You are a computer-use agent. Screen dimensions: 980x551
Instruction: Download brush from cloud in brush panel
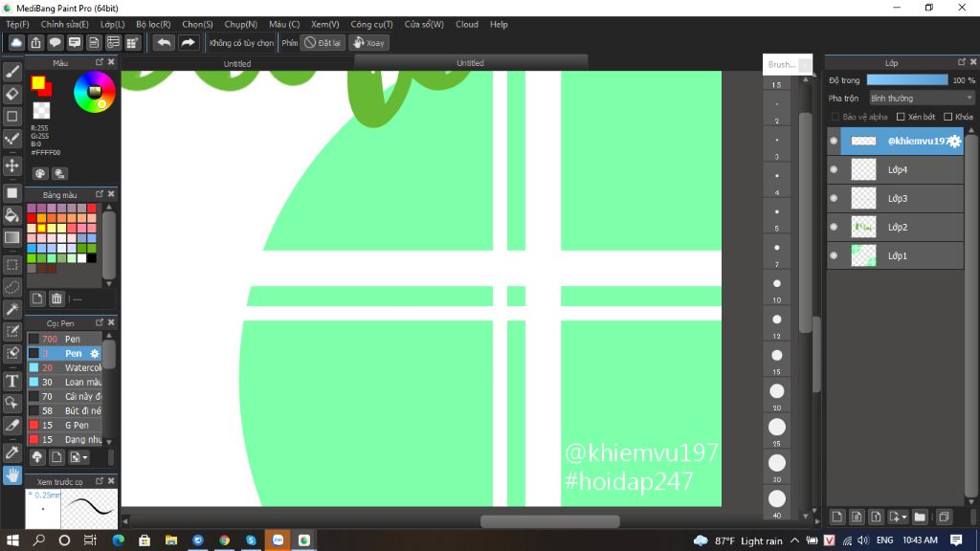pyautogui.click(x=37, y=457)
